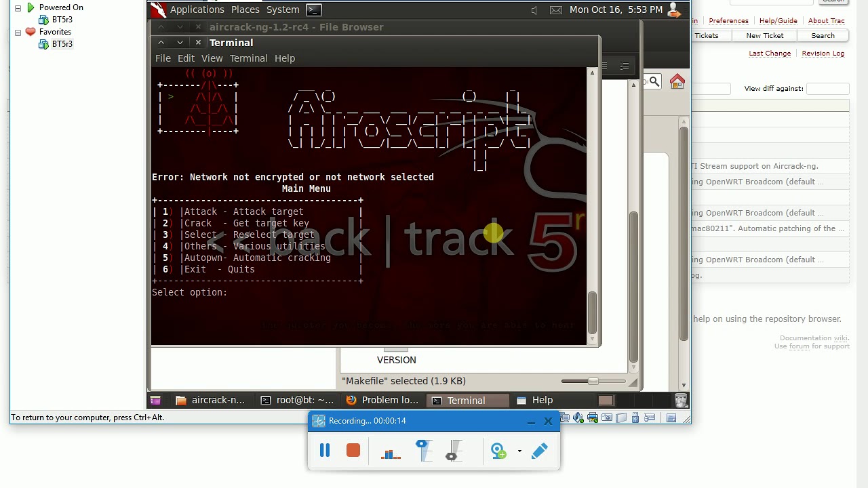This screenshot has width=868, height=488.
Task: Open the Preferences link in Trac
Action: pos(728,21)
